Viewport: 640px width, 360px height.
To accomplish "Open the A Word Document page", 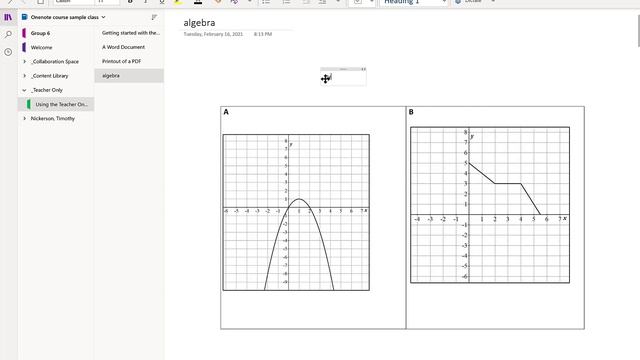I will [129, 47].
